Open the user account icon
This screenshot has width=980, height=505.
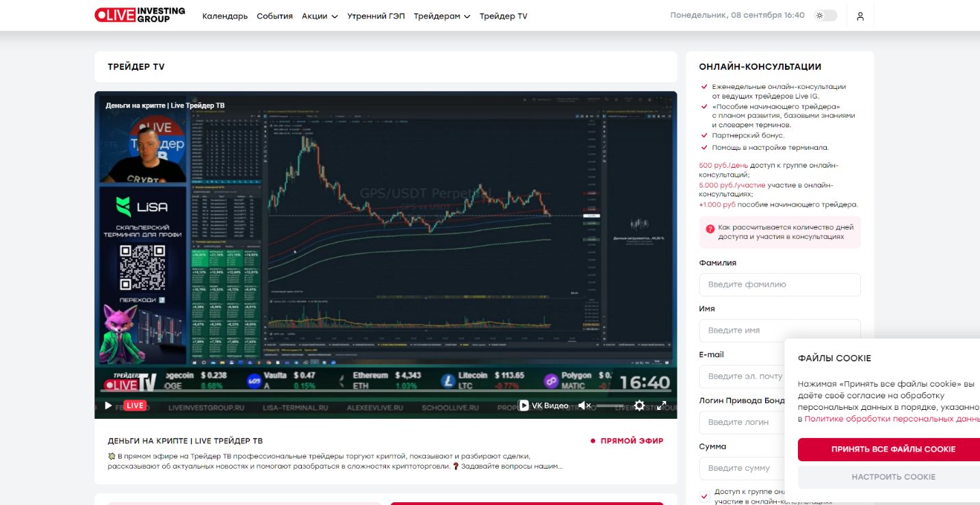click(x=860, y=16)
